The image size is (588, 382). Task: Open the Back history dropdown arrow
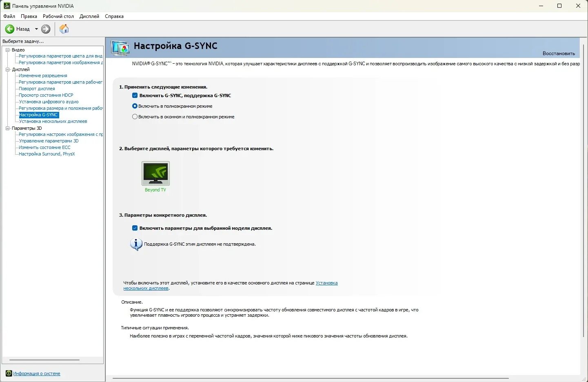pos(36,29)
